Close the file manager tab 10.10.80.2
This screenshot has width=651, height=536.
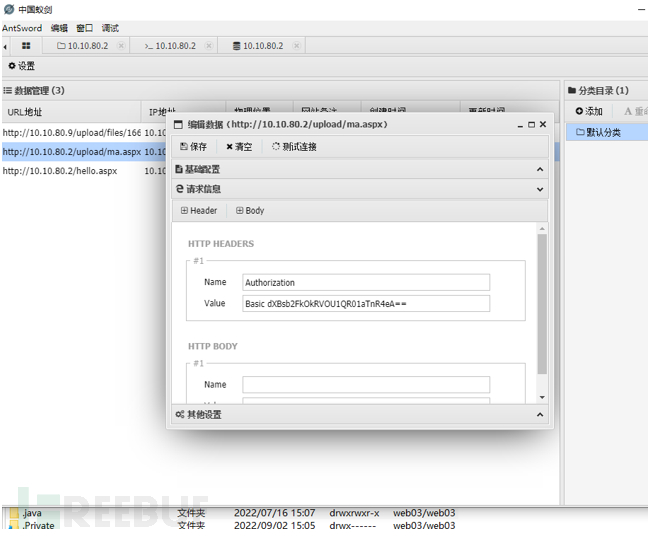point(121,46)
